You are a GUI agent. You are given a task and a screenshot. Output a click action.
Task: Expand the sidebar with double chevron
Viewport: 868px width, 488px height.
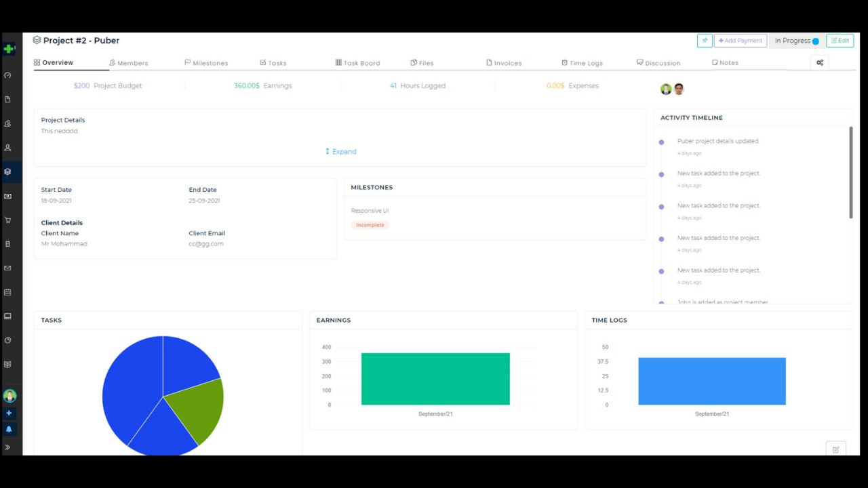coord(7,447)
